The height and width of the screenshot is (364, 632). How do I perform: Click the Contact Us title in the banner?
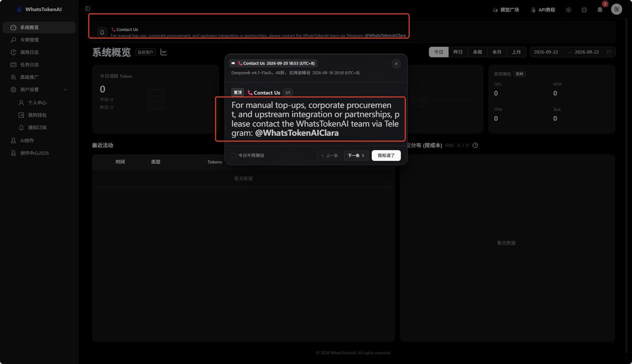[127, 29]
